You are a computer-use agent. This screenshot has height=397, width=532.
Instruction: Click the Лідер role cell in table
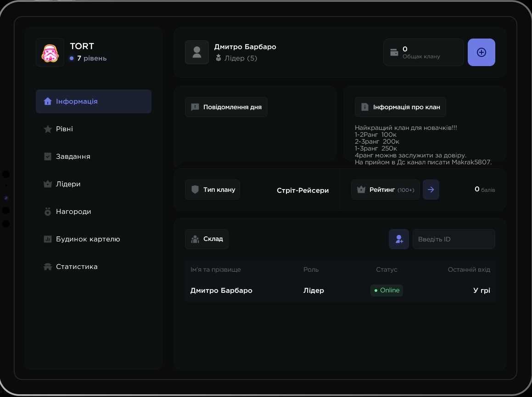[x=314, y=291]
